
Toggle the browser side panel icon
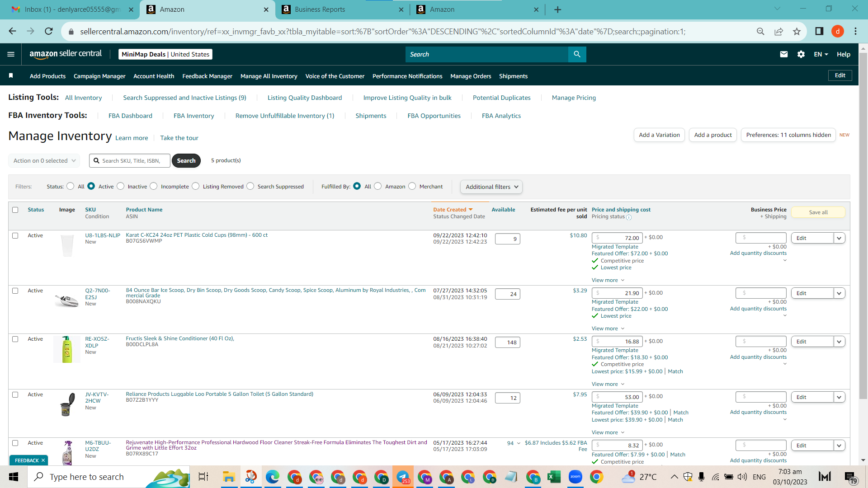pos(819,31)
